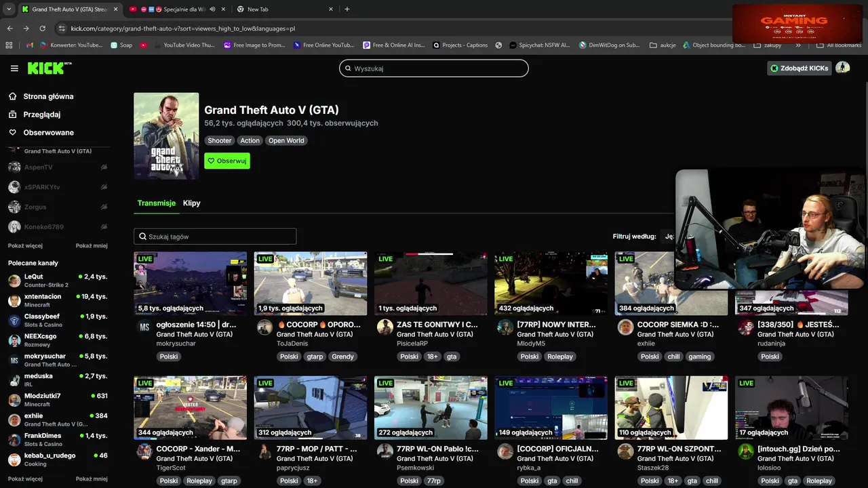Viewport: 868px width, 488px height.
Task: Open the All Bookmarks folder
Action: point(838,45)
